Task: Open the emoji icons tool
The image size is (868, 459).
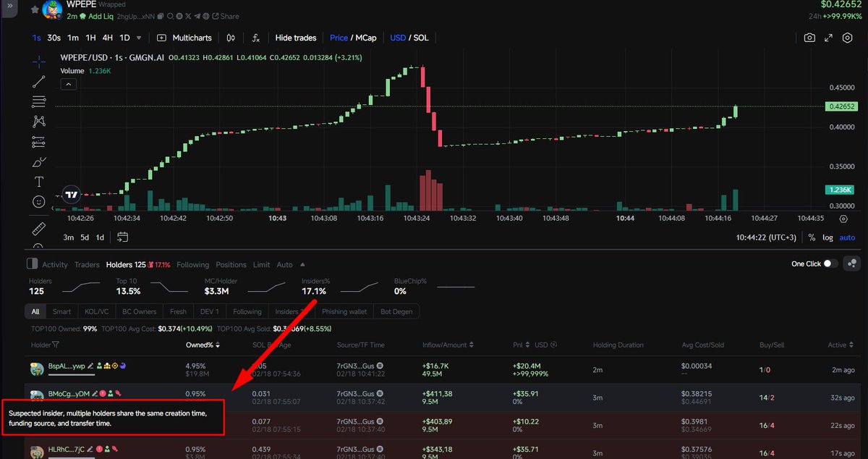Action: [x=39, y=202]
